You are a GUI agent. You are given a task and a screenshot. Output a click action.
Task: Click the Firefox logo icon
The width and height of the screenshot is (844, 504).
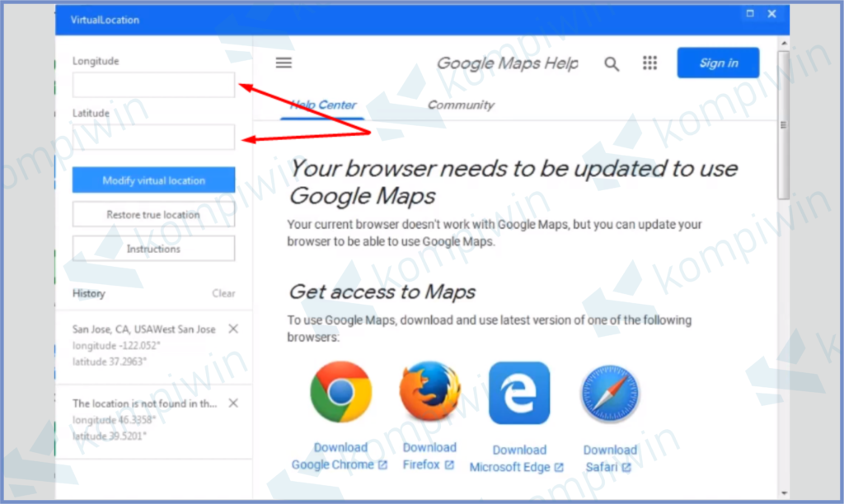(x=429, y=391)
